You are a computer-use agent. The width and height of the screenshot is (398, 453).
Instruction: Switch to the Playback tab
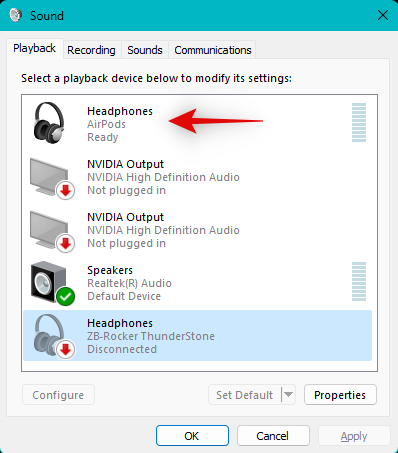tap(34, 49)
